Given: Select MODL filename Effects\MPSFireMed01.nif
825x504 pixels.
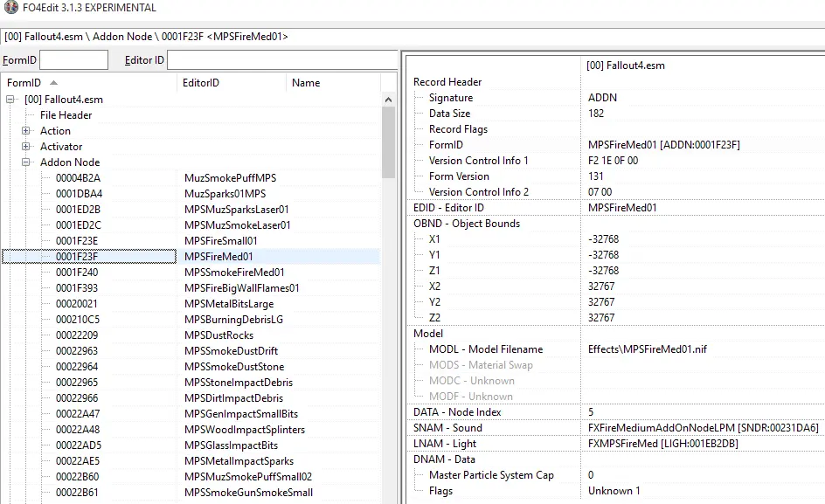Looking at the screenshot, I should click(x=648, y=349).
